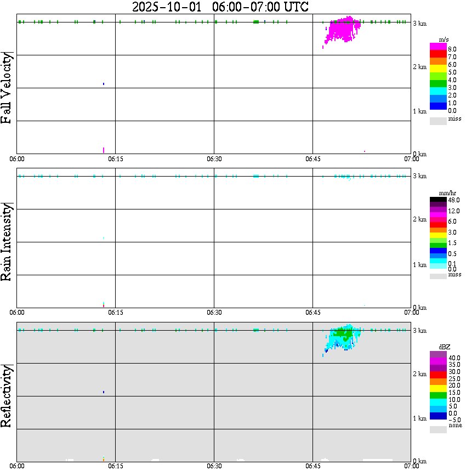Click the "none" label in the dBZ legend
The height and width of the screenshot is (476, 466).
point(455,426)
